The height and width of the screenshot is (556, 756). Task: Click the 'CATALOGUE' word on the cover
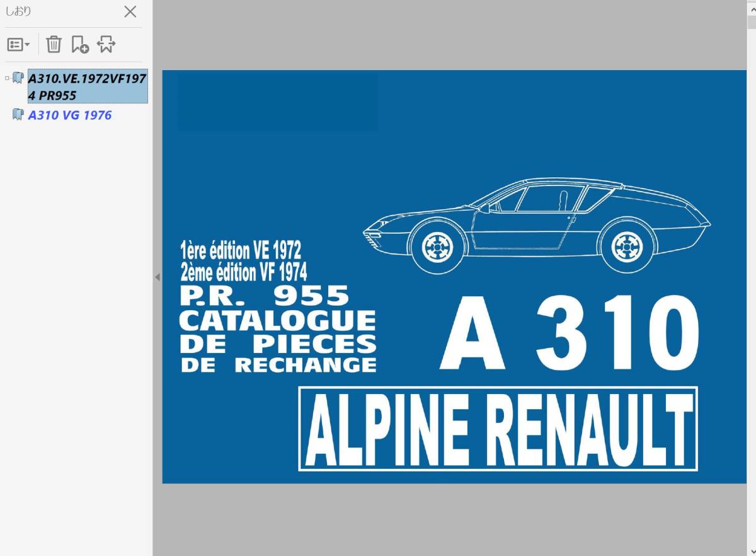277,321
